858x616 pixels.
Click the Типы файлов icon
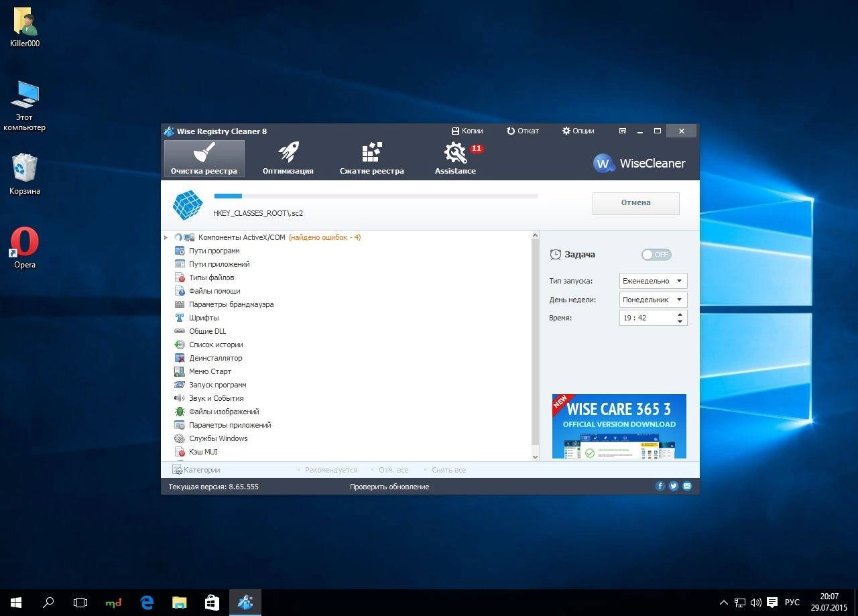180,278
